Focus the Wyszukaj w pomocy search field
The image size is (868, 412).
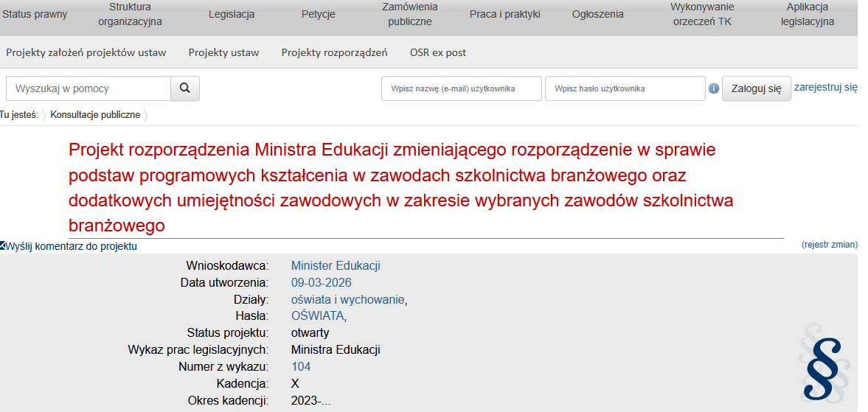tap(88, 88)
